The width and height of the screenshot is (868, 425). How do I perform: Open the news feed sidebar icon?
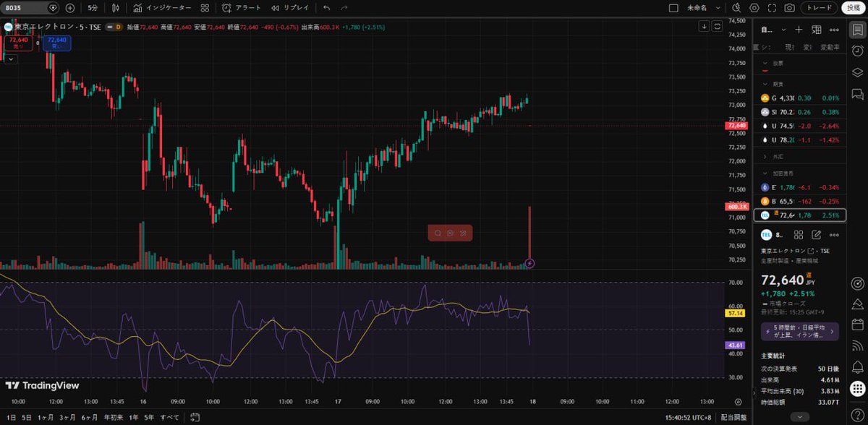(x=858, y=345)
